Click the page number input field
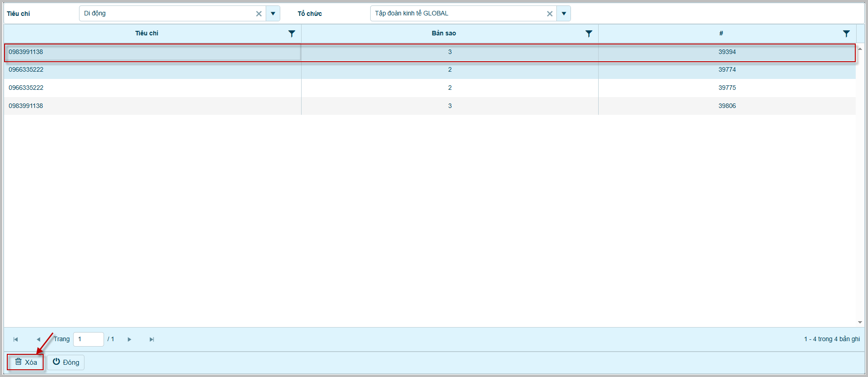 click(x=89, y=339)
